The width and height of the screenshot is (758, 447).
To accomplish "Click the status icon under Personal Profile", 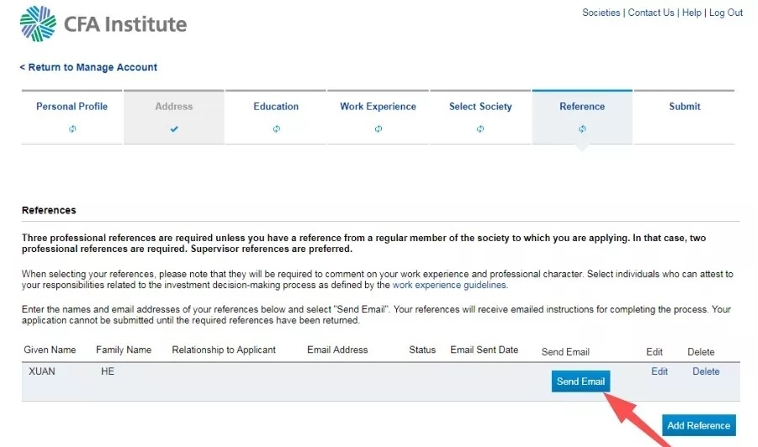I will click(x=72, y=129).
